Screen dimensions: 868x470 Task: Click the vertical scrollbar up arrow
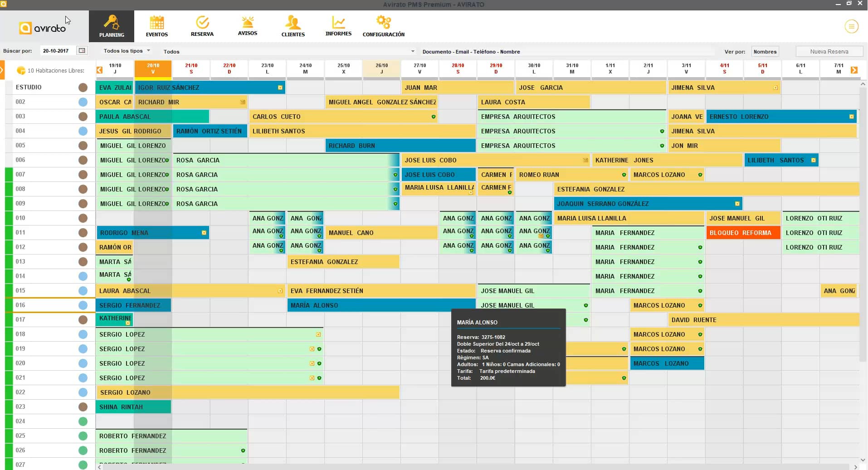click(x=863, y=84)
